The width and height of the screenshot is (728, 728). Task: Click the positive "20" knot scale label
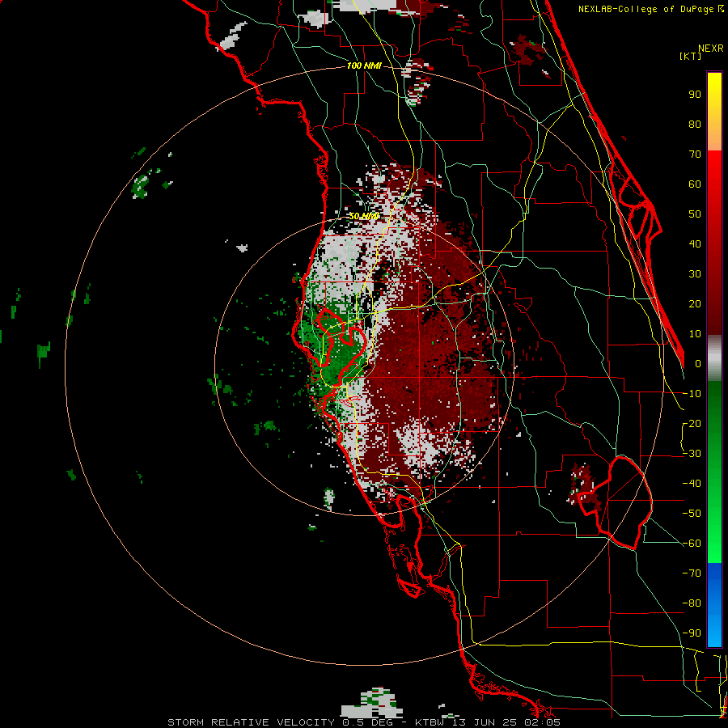(x=695, y=304)
